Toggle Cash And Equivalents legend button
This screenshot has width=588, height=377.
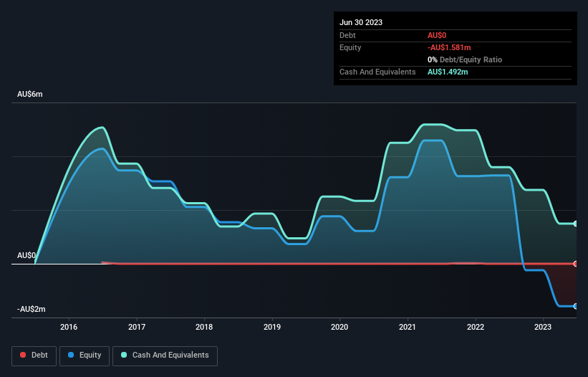pos(165,355)
